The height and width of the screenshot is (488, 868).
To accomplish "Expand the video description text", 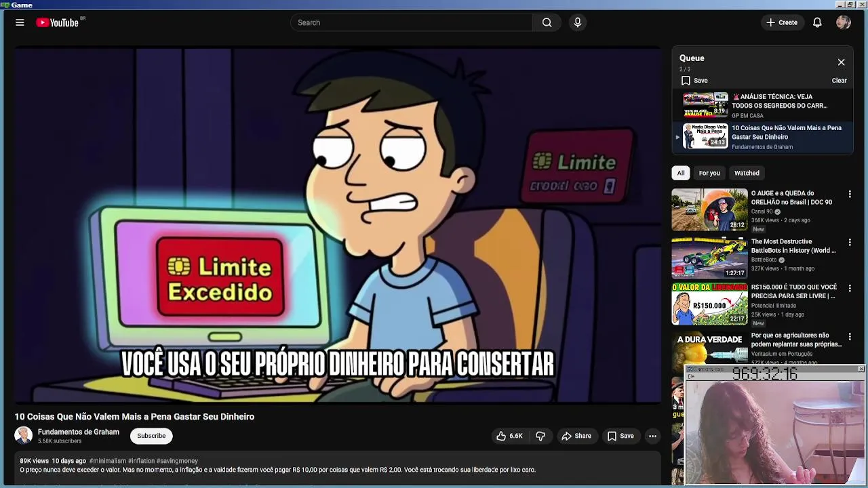I will pyautogui.click(x=278, y=470).
